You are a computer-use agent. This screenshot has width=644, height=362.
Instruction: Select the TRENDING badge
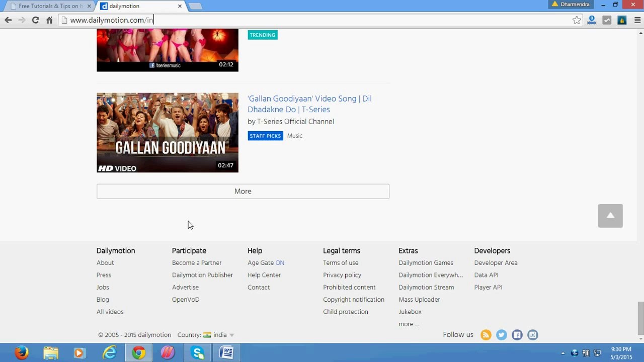coord(263,35)
